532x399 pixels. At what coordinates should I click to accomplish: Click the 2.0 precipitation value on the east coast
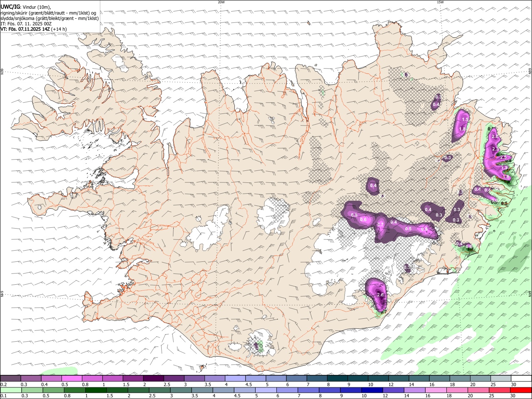pyautogui.click(x=495, y=136)
